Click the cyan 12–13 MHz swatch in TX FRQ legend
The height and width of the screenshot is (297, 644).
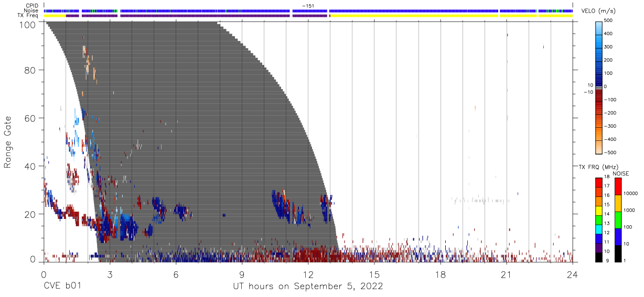599,229
